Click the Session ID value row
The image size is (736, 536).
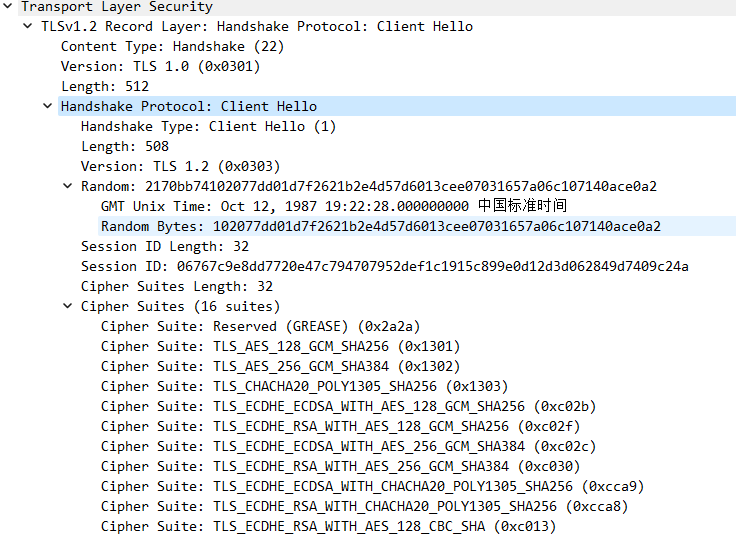(384, 266)
